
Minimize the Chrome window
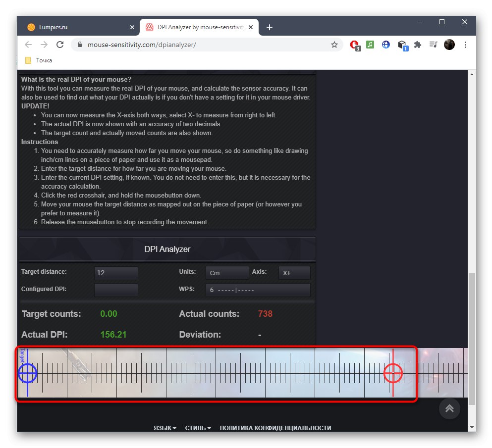pyautogui.click(x=419, y=22)
